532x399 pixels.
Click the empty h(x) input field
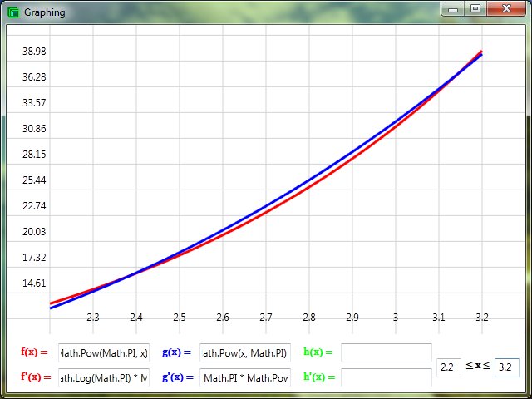(x=387, y=352)
